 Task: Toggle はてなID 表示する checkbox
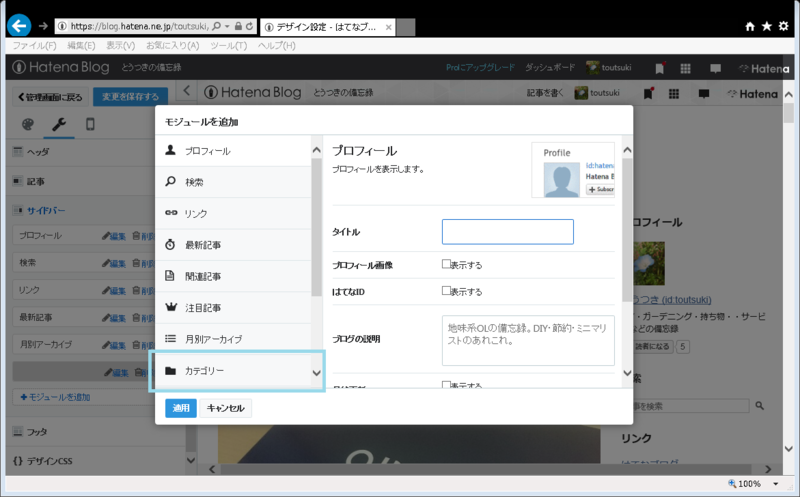click(446, 290)
